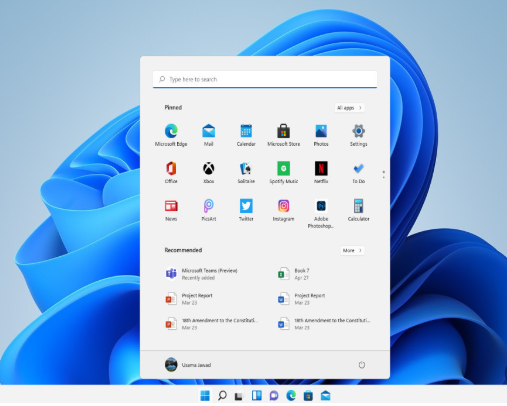Launch Edge from the taskbar
Viewport: 507px width, 406px height.
point(291,396)
